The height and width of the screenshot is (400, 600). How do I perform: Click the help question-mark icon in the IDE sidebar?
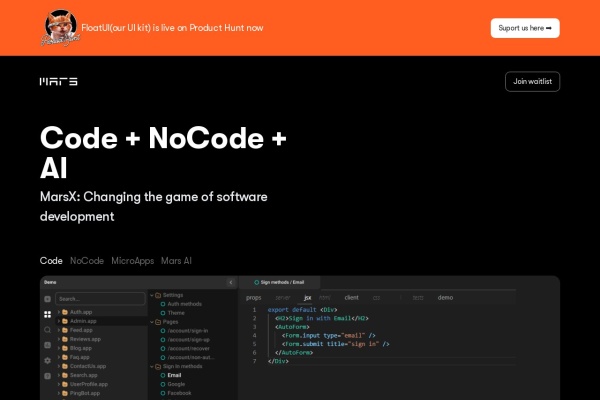pos(47,376)
